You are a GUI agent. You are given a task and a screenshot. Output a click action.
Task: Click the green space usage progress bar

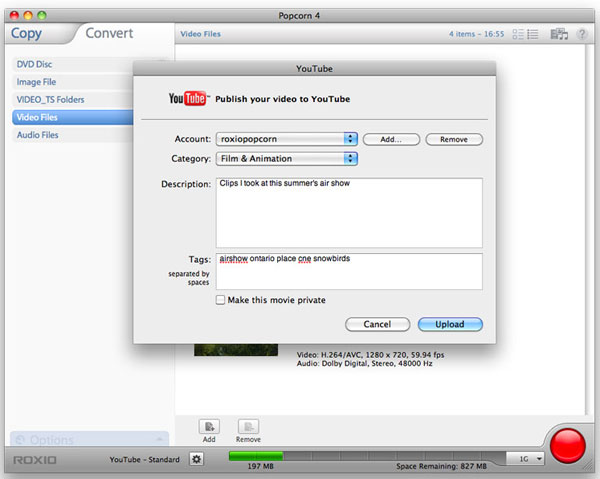coord(256,456)
